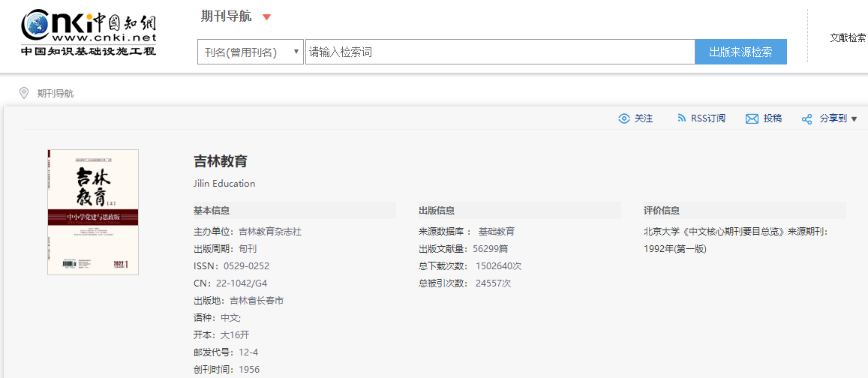Click 来源数据库：基础教育 line
The width and height of the screenshot is (868, 378).
click(x=467, y=232)
